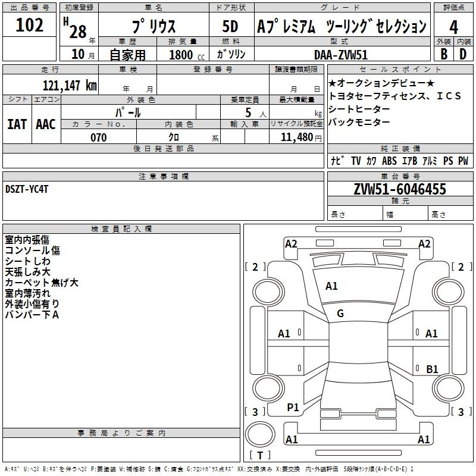The height and width of the screenshot is (476, 476).
Task: Click the カーペット焦げ大 inspector note
Action: click(x=42, y=283)
